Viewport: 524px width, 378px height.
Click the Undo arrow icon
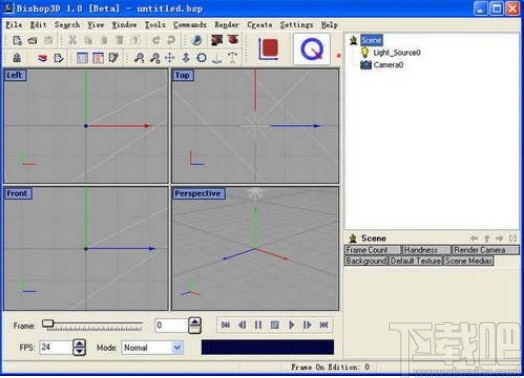(x=155, y=40)
